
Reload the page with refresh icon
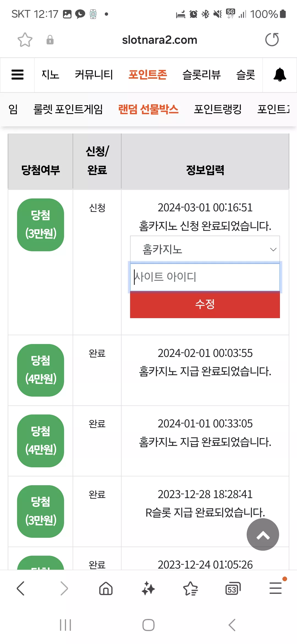[272, 40]
